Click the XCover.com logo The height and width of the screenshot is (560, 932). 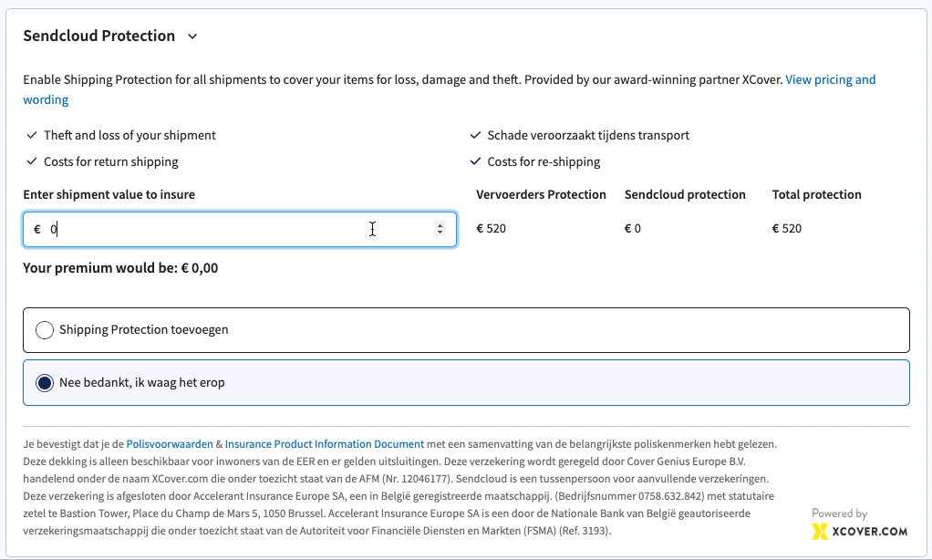tap(859, 531)
